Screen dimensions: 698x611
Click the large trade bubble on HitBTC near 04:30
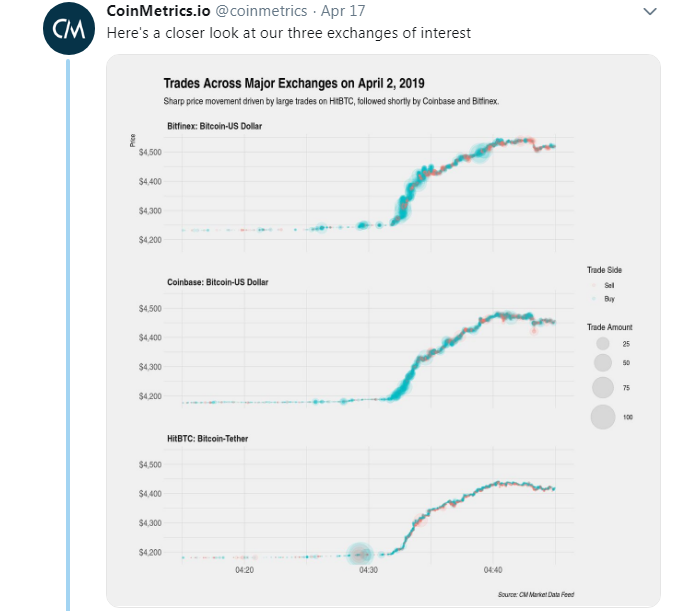tap(360, 553)
